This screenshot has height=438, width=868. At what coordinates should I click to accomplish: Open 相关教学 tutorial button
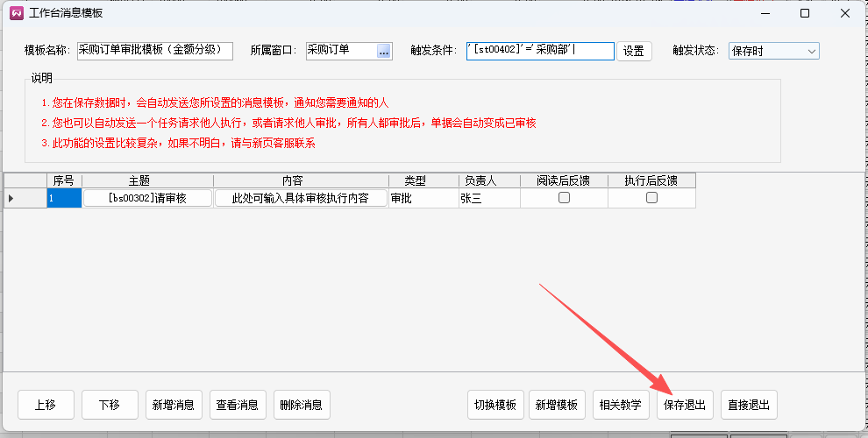click(x=620, y=405)
